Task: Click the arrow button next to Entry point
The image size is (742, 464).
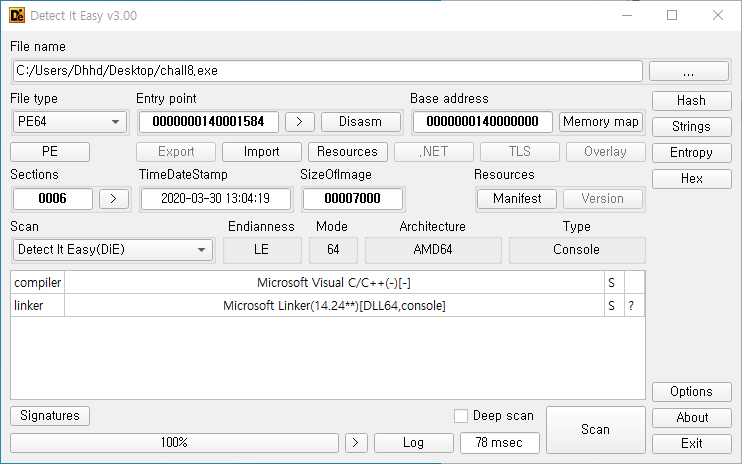Action: pyautogui.click(x=300, y=122)
